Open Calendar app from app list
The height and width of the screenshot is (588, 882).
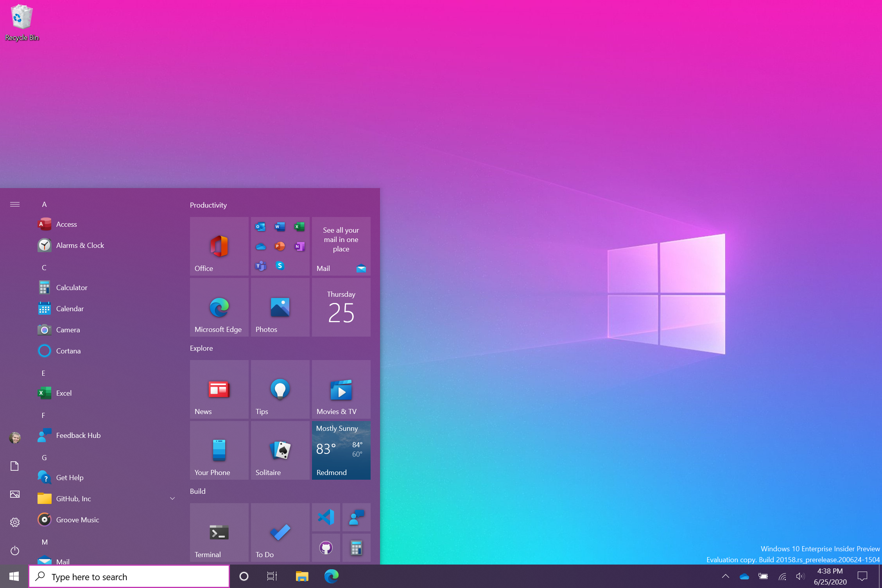pyautogui.click(x=70, y=308)
